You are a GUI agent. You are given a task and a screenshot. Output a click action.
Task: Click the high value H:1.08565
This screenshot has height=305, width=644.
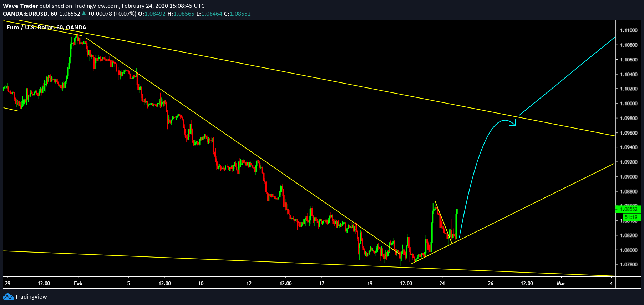[x=181, y=14]
